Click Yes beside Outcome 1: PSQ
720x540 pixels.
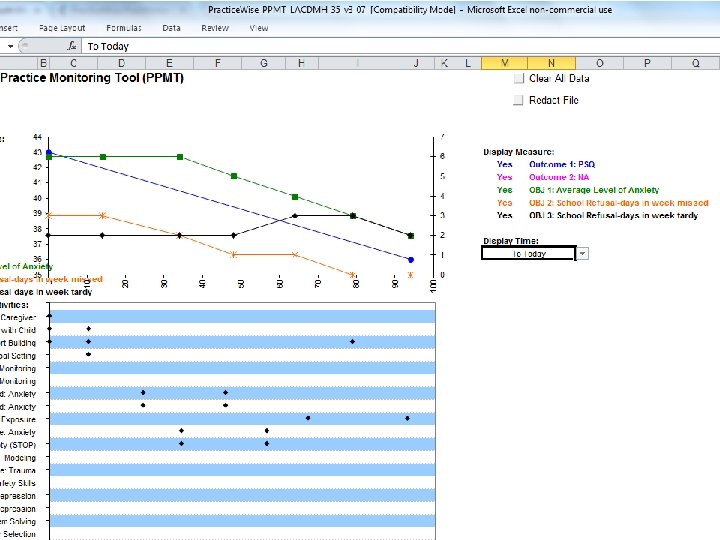click(504, 164)
